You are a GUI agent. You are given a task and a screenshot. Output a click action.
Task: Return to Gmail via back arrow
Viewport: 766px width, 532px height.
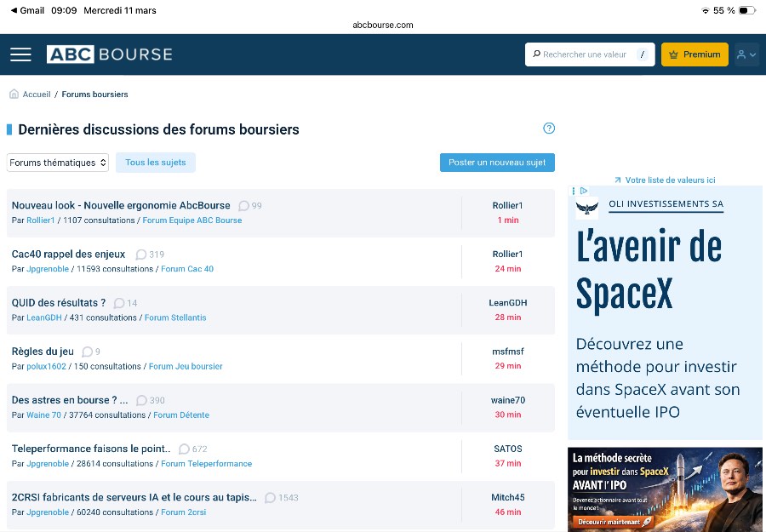[14, 10]
